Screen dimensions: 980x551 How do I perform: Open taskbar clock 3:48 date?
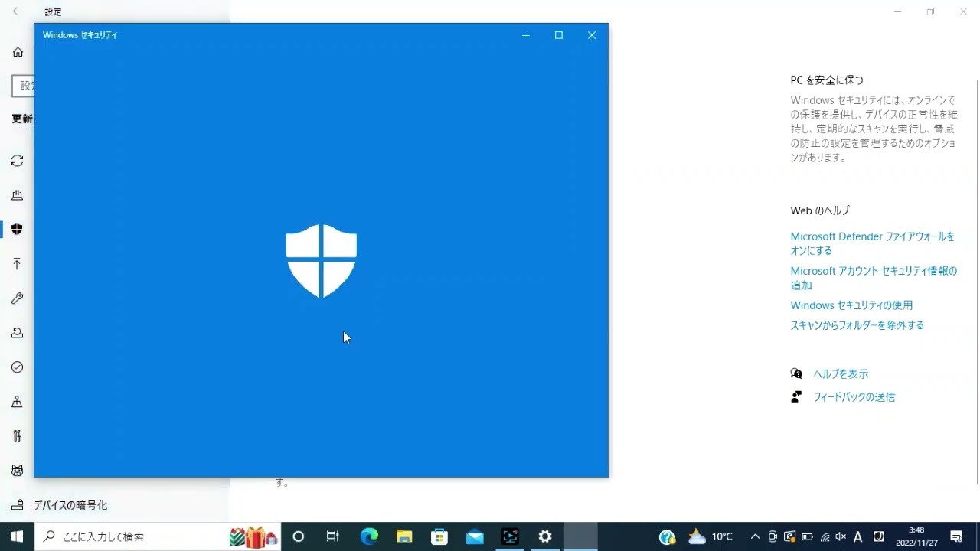(916, 536)
